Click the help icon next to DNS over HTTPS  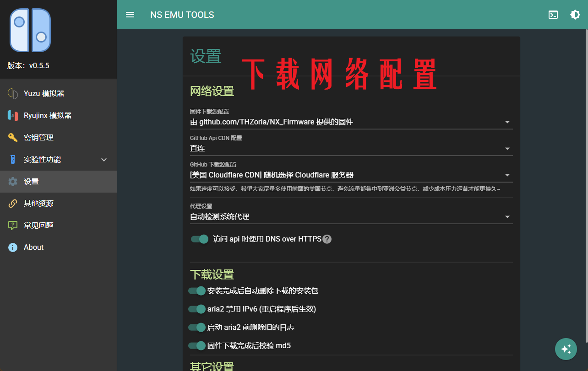click(x=327, y=239)
